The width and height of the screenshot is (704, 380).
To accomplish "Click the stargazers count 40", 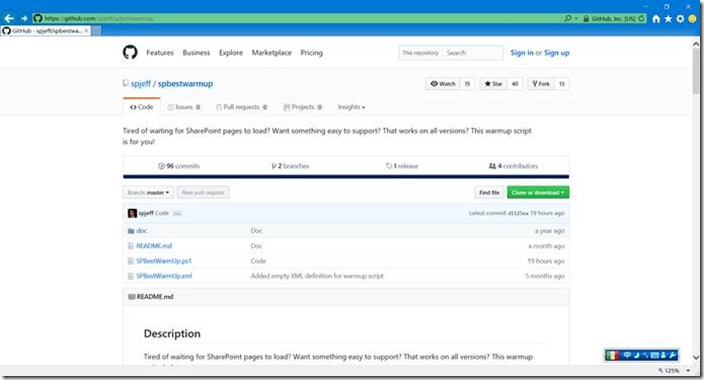I will point(515,84).
